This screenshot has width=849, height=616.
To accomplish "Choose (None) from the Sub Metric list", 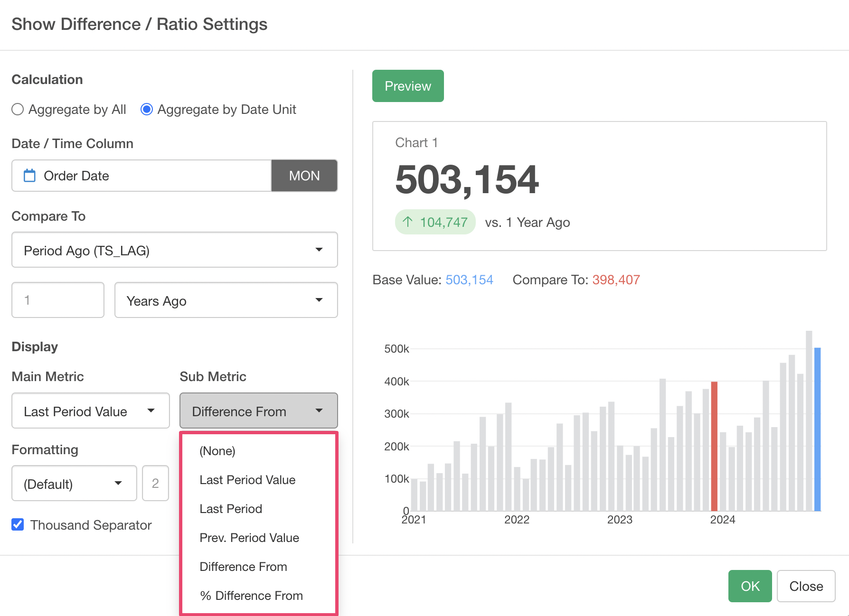I will [217, 451].
